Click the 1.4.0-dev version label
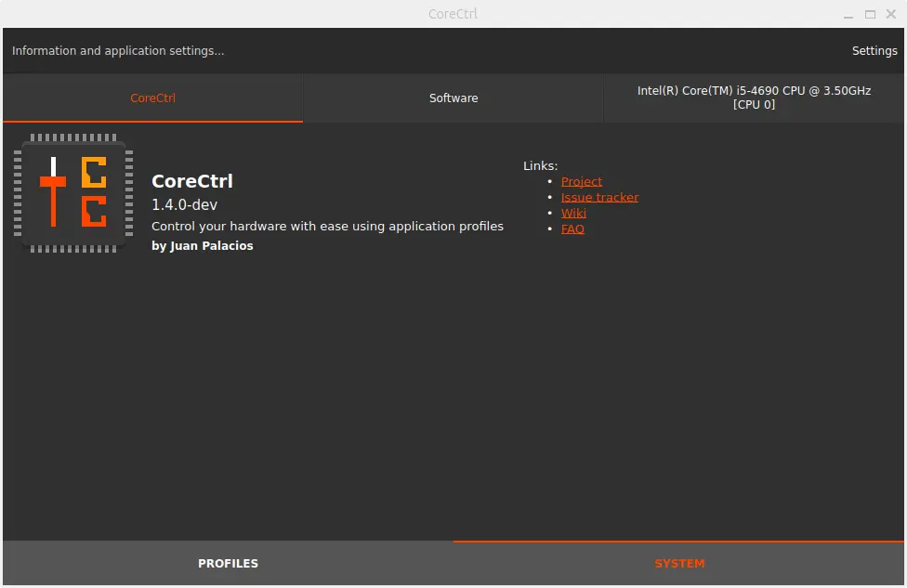Screen dimensions: 907x588 click(184, 205)
